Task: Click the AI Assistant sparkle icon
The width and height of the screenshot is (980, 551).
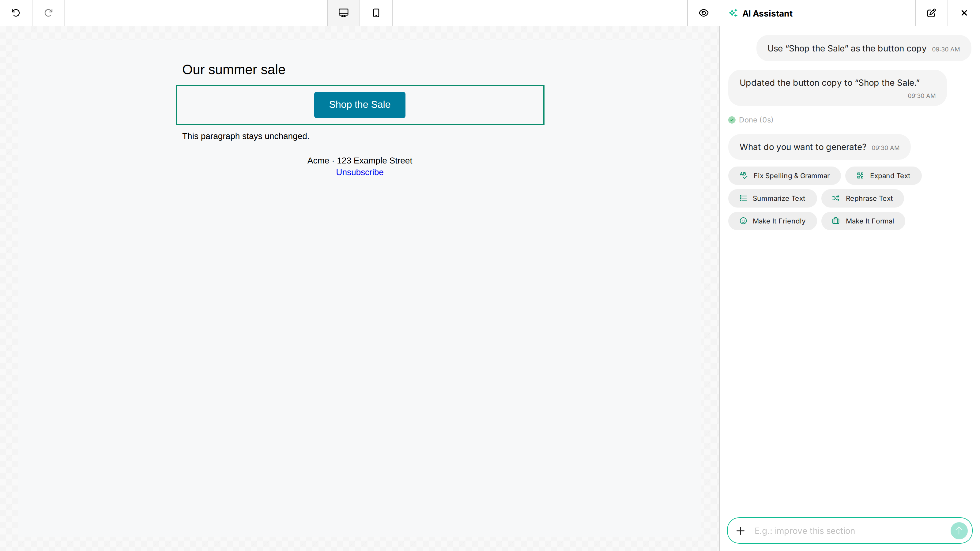Action: 733,13
